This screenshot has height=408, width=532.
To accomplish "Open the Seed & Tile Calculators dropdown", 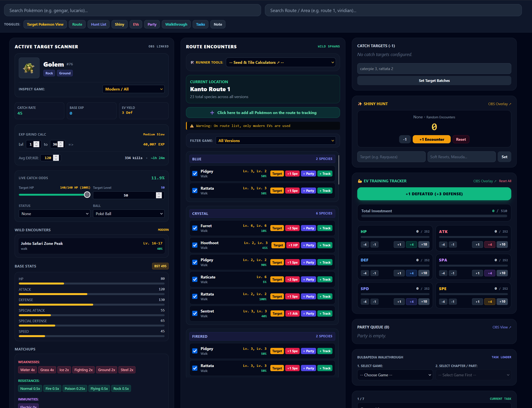I will click(281, 63).
